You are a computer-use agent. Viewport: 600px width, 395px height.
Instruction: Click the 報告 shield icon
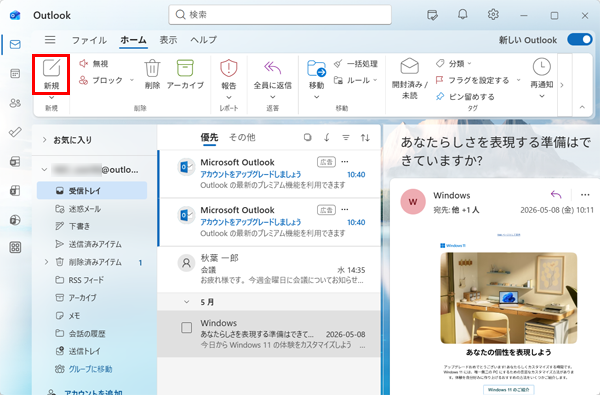(x=229, y=69)
